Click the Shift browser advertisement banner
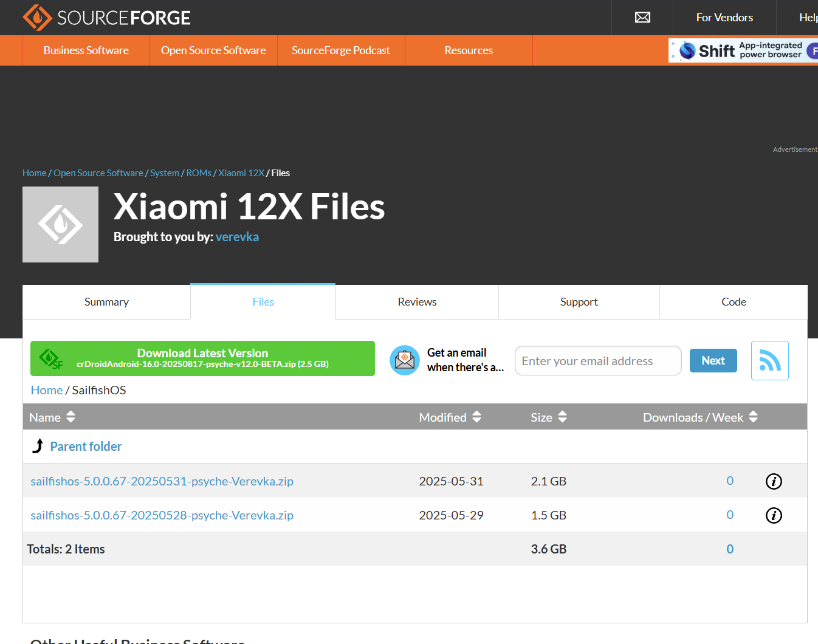 click(x=743, y=50)
